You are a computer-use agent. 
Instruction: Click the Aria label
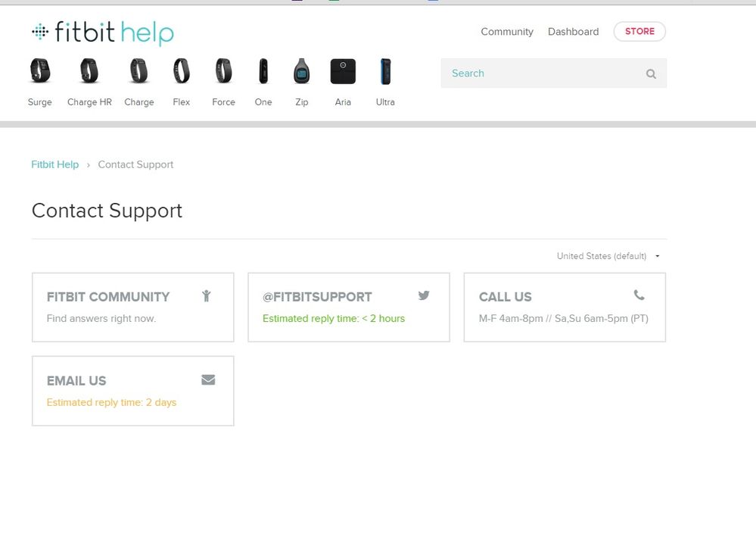343,102
